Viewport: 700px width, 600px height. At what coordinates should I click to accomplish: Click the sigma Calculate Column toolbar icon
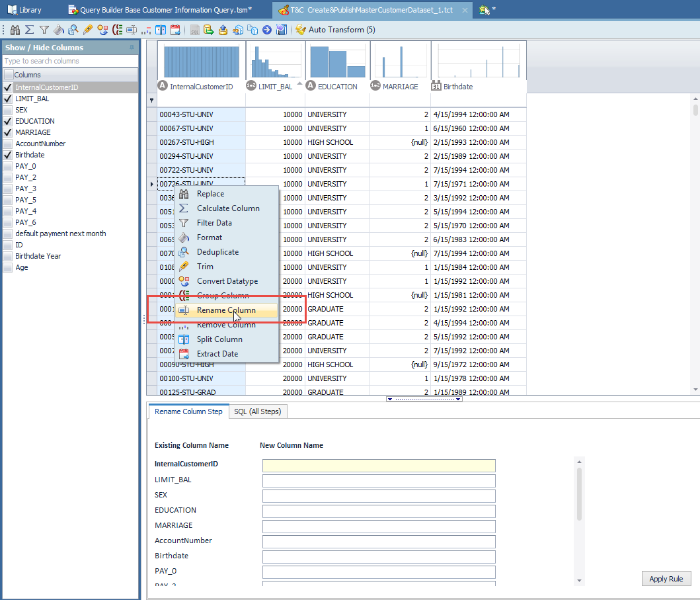pyautogui.click(x=30, y=30)
